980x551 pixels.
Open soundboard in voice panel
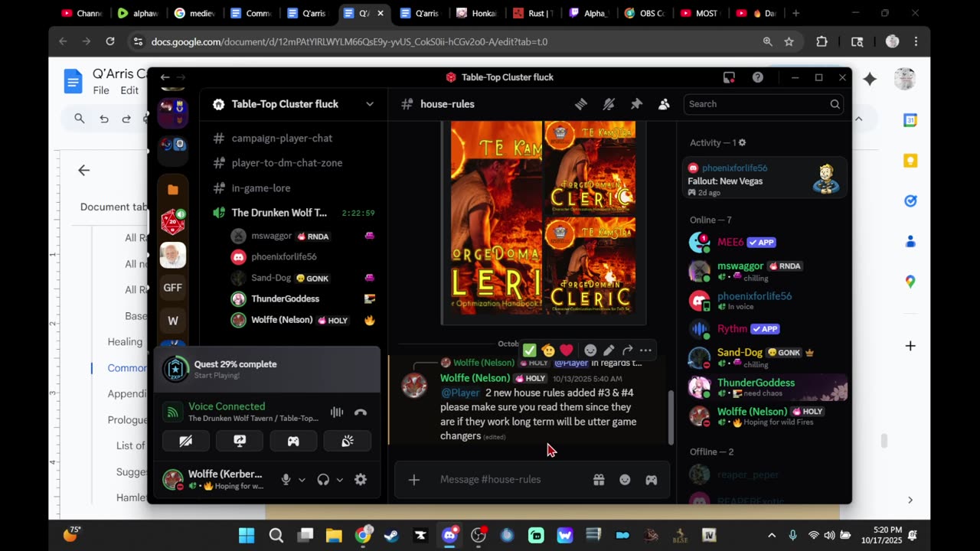(348, 441)
